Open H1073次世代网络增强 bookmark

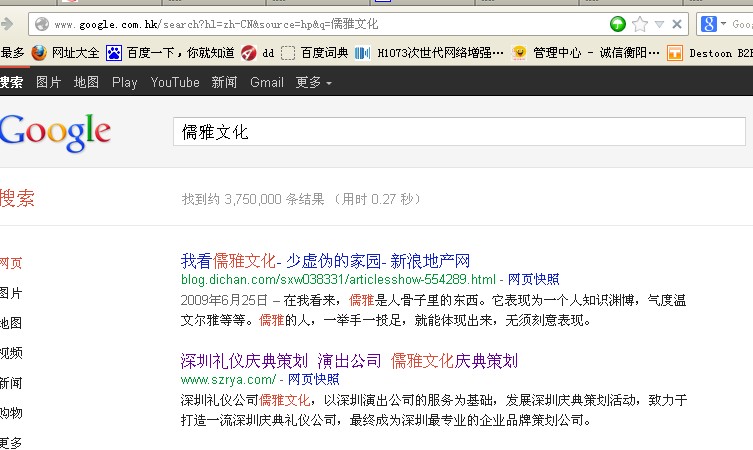[429, 53]
